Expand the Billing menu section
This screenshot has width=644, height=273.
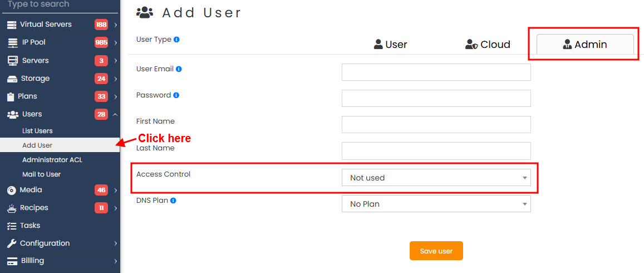click(x=115, y=261)
